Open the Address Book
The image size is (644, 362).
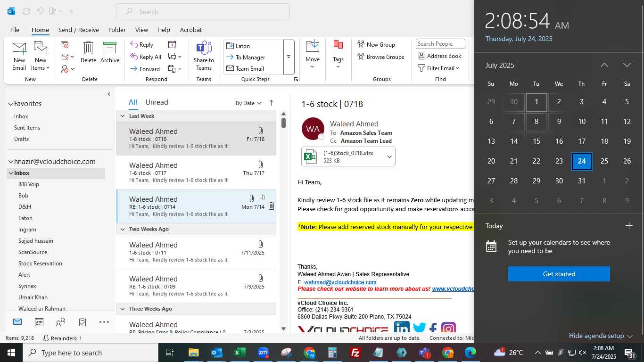coord(440,56)
